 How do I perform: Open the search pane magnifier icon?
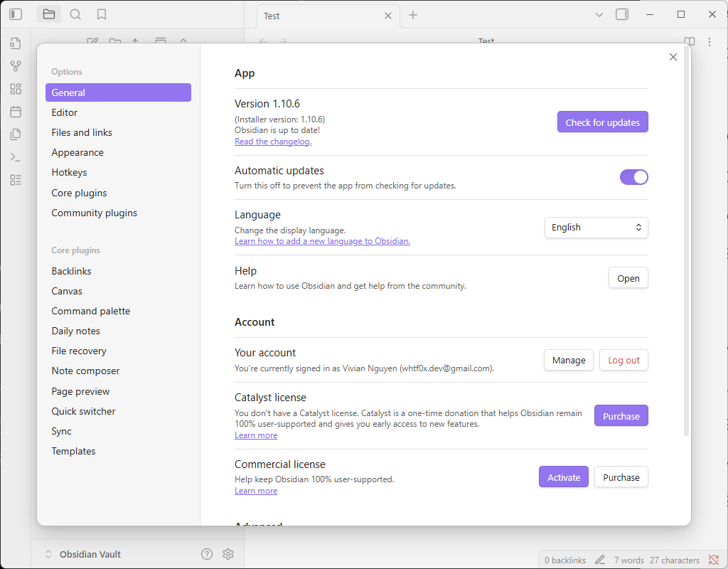[x=75, y=14]
